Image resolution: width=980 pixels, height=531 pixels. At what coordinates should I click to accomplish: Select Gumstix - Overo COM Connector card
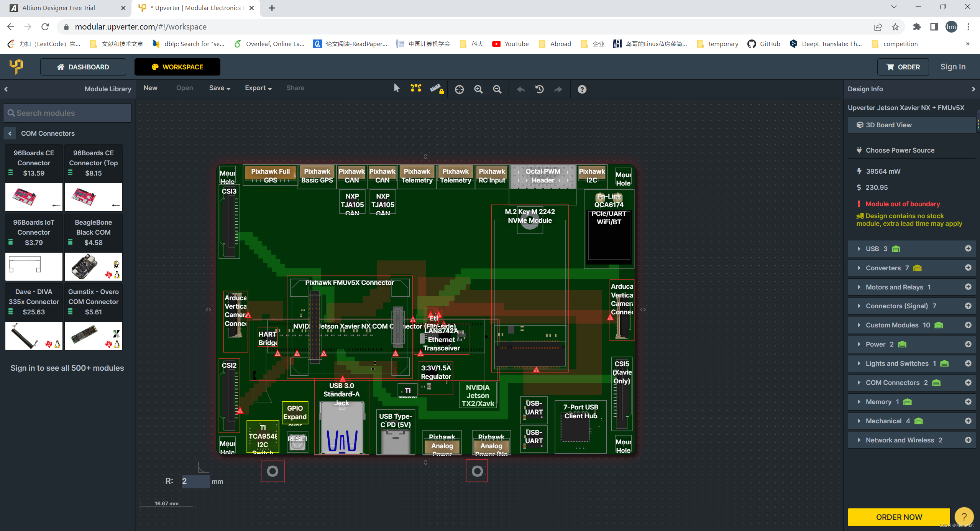94,317
